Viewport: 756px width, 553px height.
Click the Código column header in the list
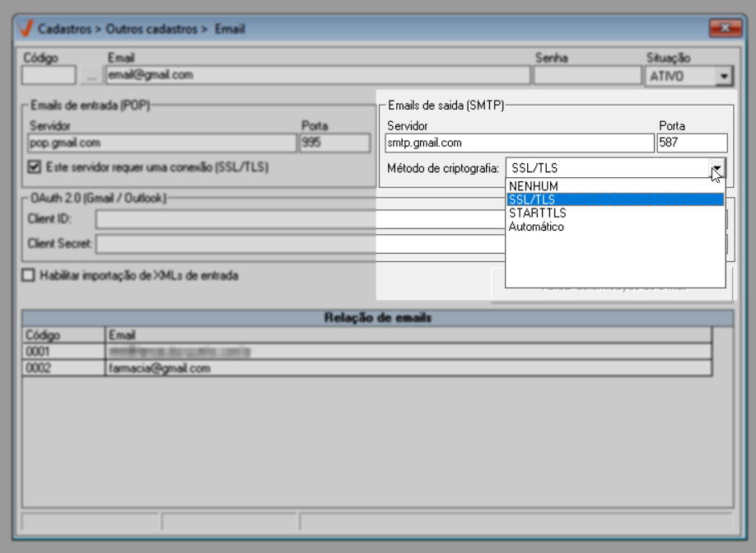(63, 335)
